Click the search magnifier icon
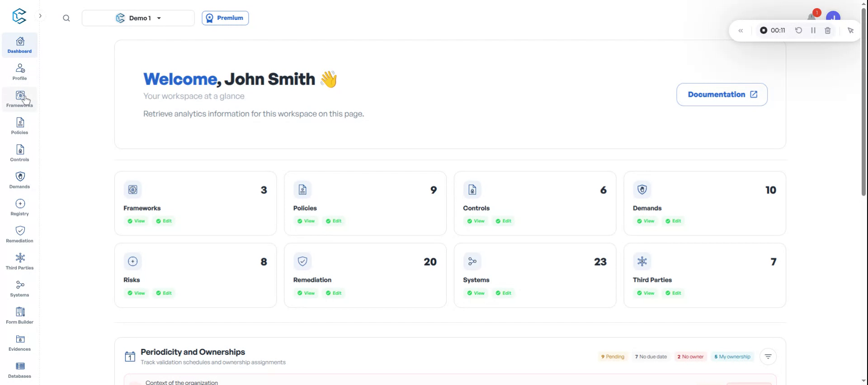This screenshot has width=868, height=385. click(66, 18)
